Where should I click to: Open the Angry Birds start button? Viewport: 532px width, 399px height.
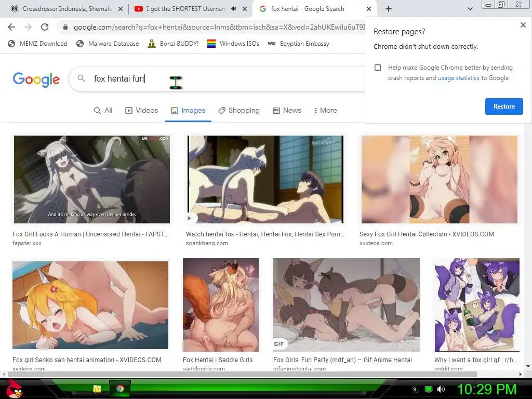tap(14, 389)
